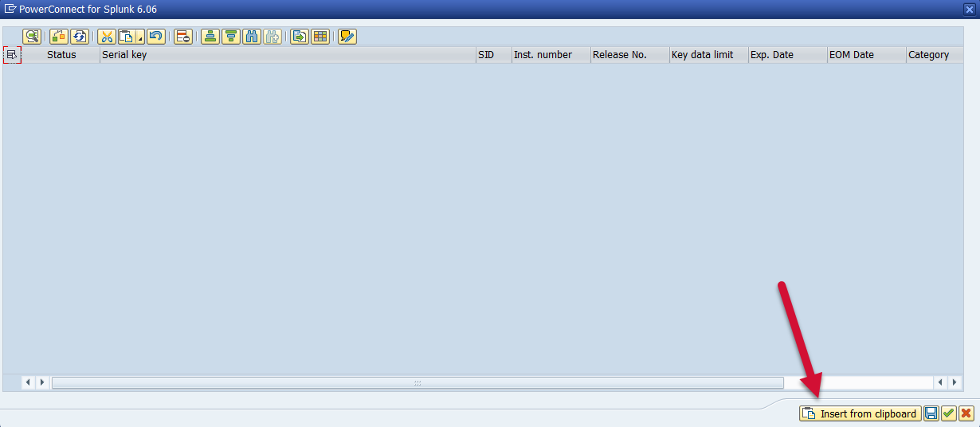Click the Sort Descending icon
The image size is (980, 427).
pyautogui.click(x=231, y=37)
